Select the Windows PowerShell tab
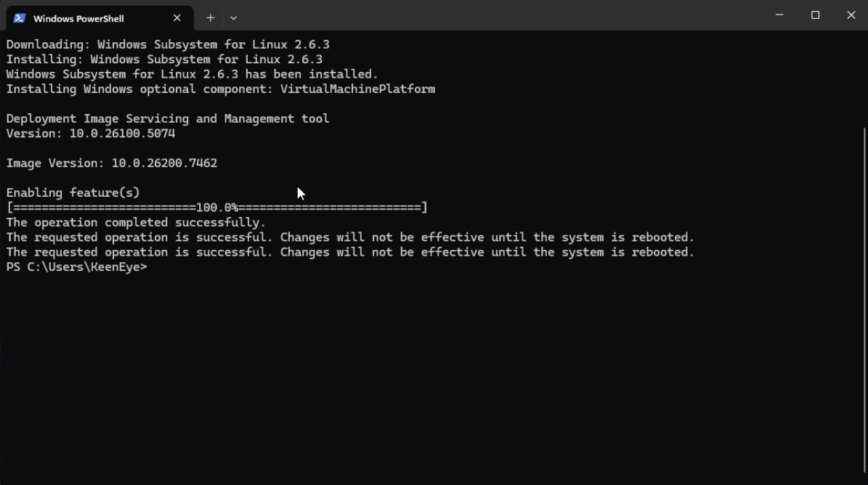Image resolution: width=868 pixels, height=485 pixels. pos(87,18)
